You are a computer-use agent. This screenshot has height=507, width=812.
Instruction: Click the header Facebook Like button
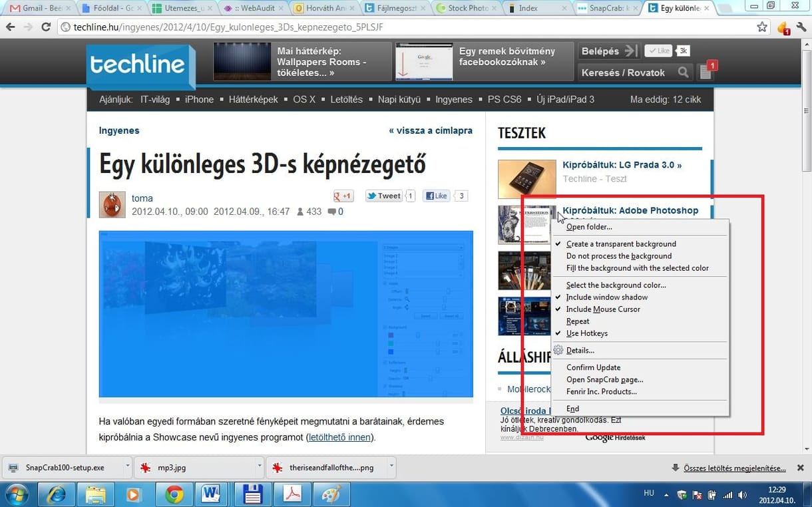tap(659, 51)
